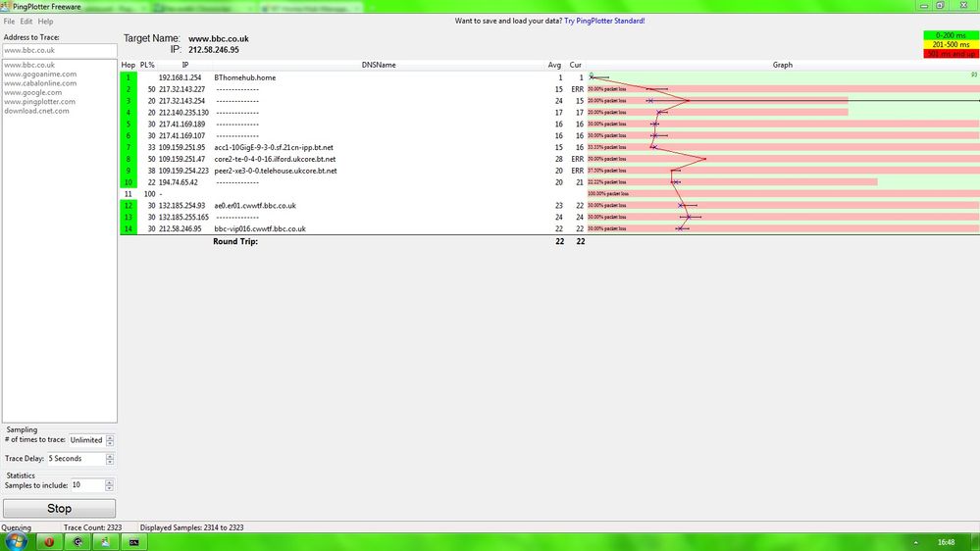Click the yellow 201-500 ms legend swatch
The height and width of the screenshot is (551, 980).
[951, 45]
